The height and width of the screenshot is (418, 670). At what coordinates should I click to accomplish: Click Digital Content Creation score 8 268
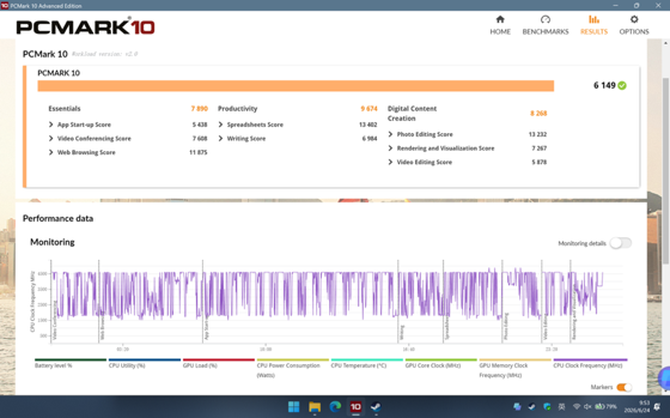coord(538,113)
